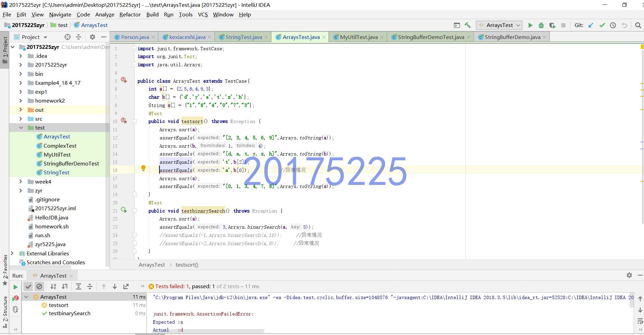Collapse the test folder in project tree
The width and height of the screenshot is (644, 335).
[x=21, y=128]
